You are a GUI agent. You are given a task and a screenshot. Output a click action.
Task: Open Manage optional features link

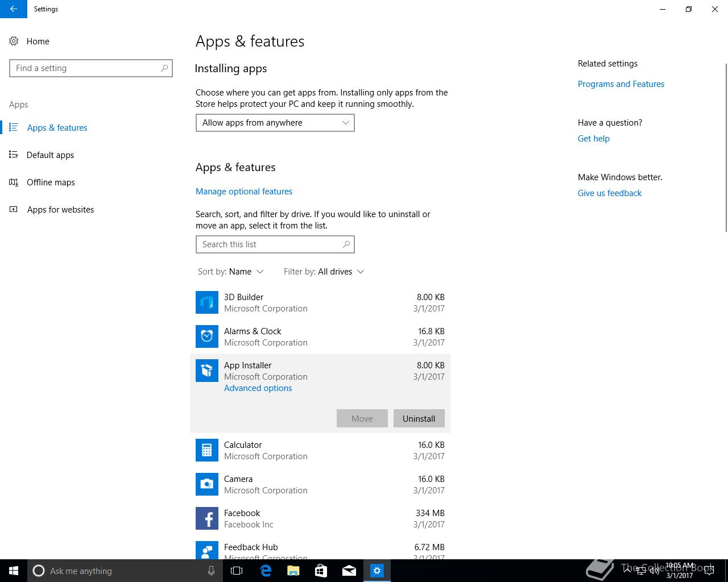pos(244,192)
